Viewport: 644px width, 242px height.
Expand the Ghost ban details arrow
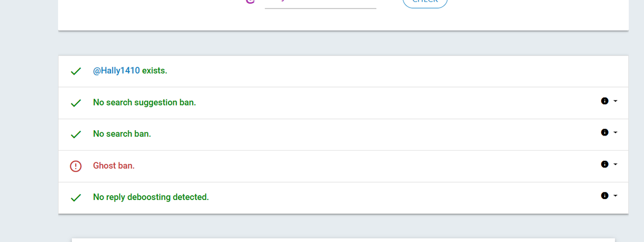pos(615,164)
